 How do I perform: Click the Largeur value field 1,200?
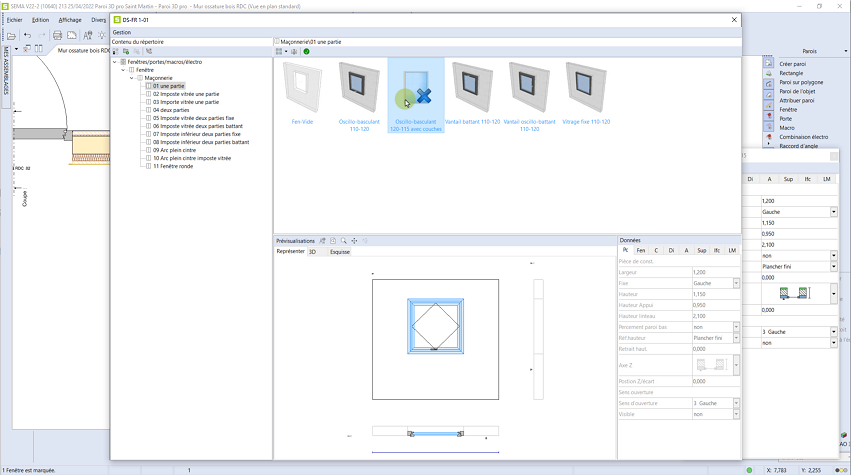[714, 272]
